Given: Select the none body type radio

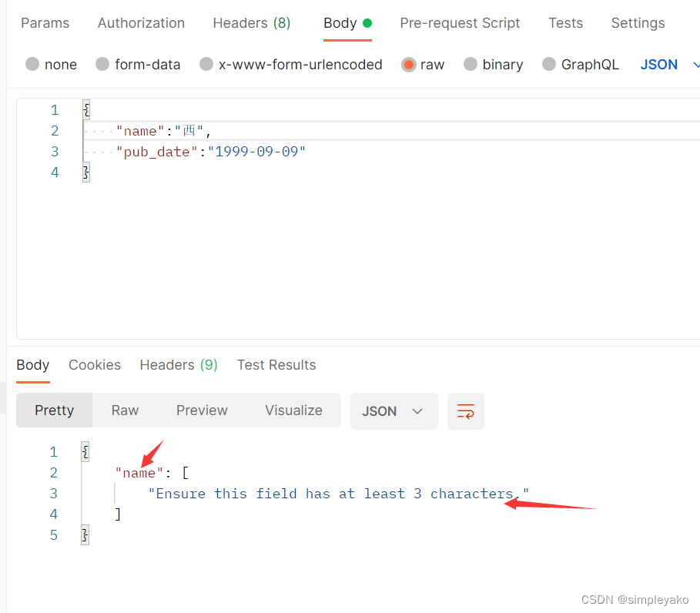Looking at the screenshot, I should point(32,64).
